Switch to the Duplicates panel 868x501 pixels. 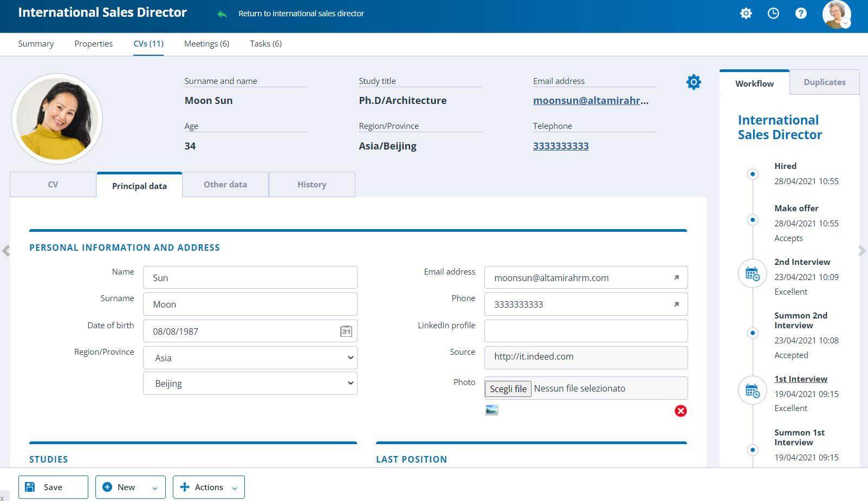point(824,82)
